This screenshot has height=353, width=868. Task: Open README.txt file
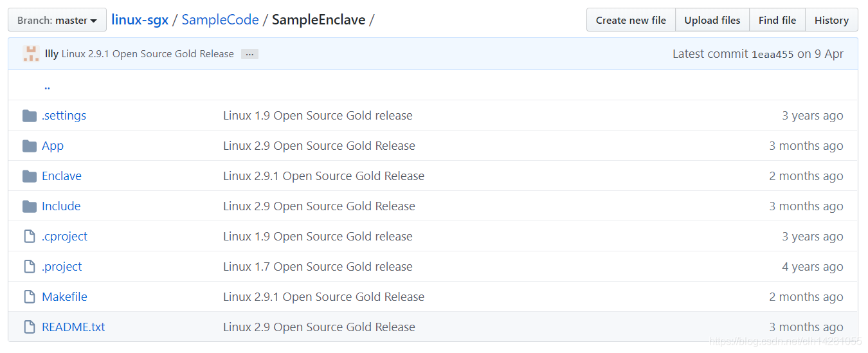(x=73, y=327)
